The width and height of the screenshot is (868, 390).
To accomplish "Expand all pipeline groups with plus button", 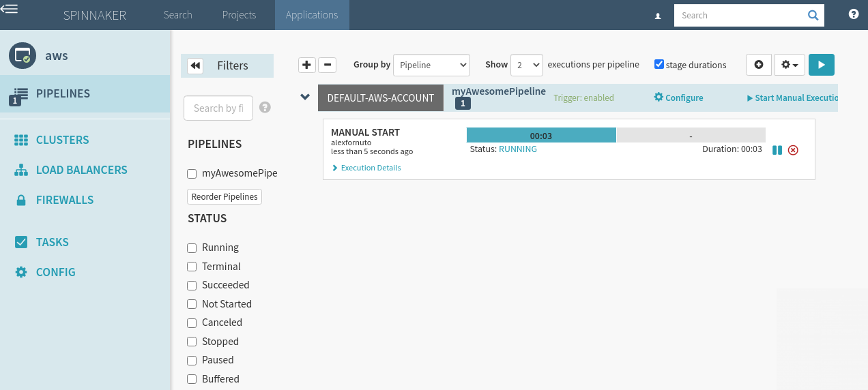I will [x=307, y=65].
